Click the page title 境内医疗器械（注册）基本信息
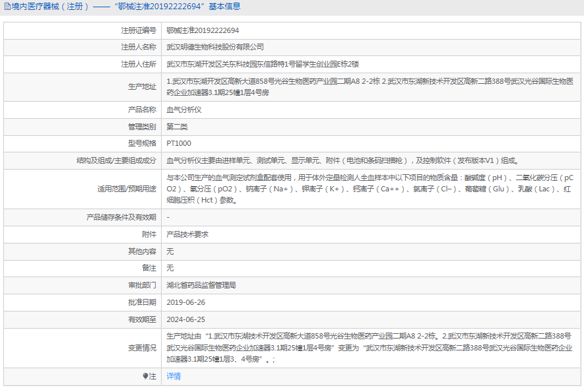Viewport: 584px width, 392px height. pos(126,7)
